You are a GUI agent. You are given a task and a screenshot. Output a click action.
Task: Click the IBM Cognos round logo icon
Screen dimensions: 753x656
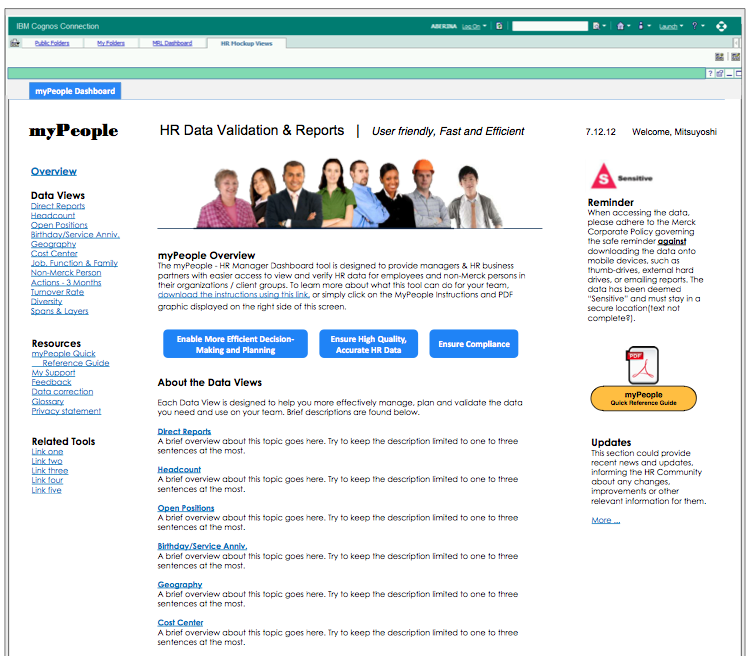721,26
